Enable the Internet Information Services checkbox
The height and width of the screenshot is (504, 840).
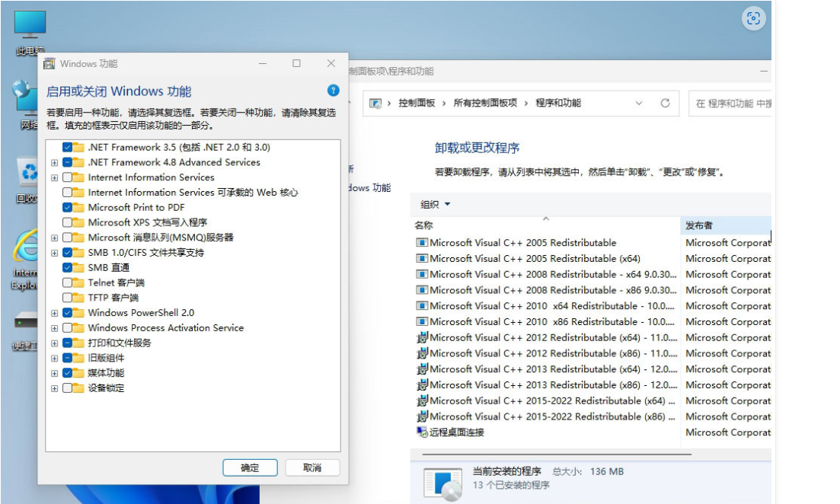point(67,177)
